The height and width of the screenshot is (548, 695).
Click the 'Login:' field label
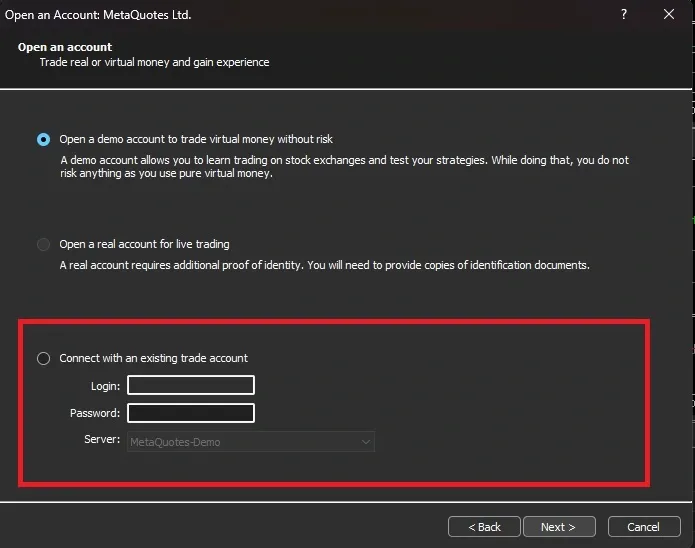(105, 386)
